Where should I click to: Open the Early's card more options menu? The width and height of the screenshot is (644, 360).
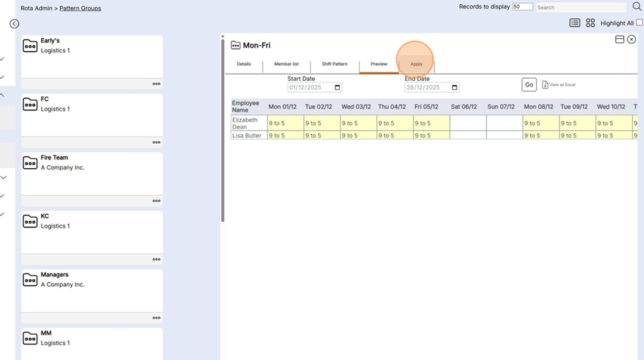point(157,84)
